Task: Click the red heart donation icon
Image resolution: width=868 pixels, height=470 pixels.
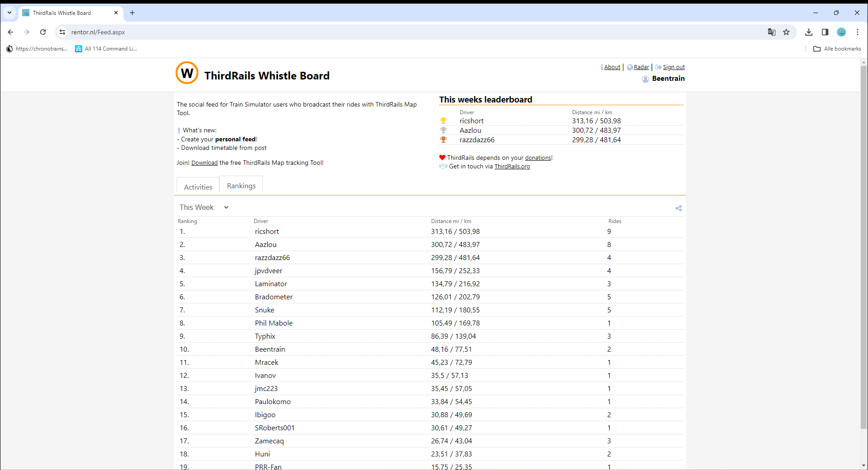Action: (442, 158)
